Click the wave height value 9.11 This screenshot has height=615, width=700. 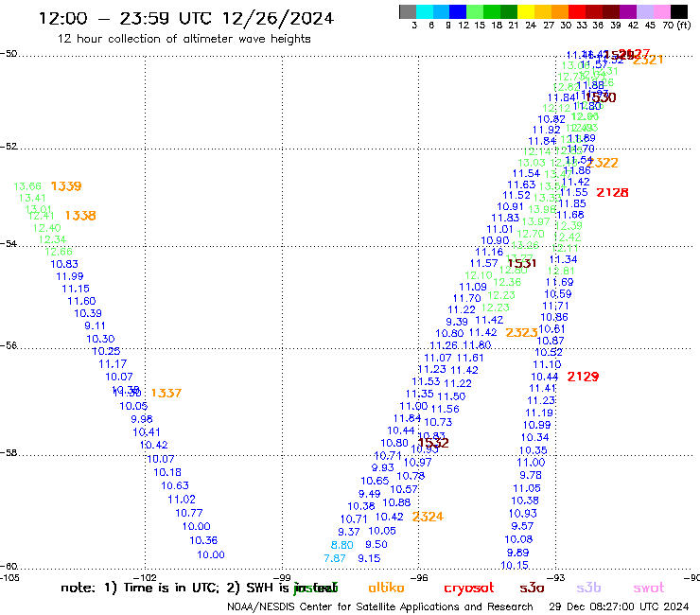click(x=95, y=325)
